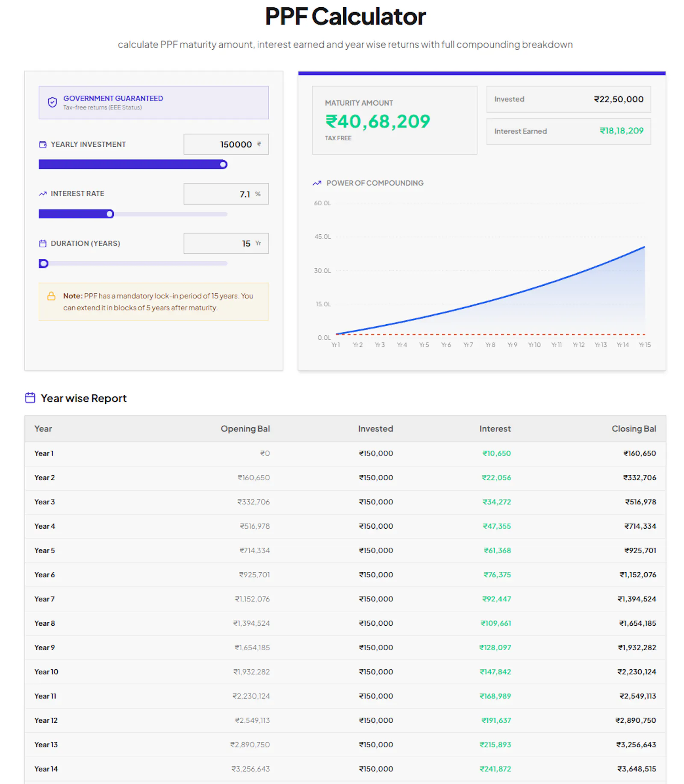Click Year 9 opening balance ₹1,654,185
Viewport: 684px width, 784px height.
pyautogui.click(x=252, y=648)
